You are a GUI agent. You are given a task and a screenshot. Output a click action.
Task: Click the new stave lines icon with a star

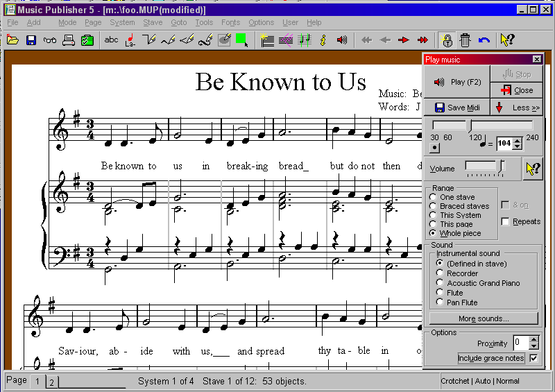(x=267, y=40)
